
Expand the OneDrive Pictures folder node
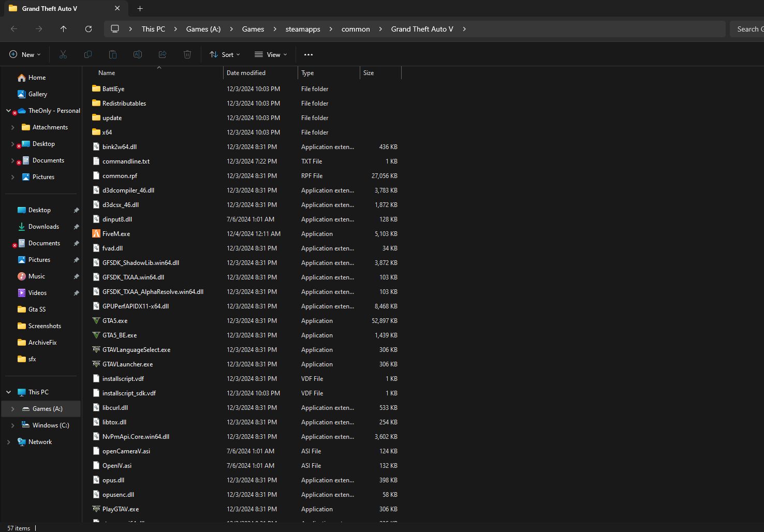(12, 177)
